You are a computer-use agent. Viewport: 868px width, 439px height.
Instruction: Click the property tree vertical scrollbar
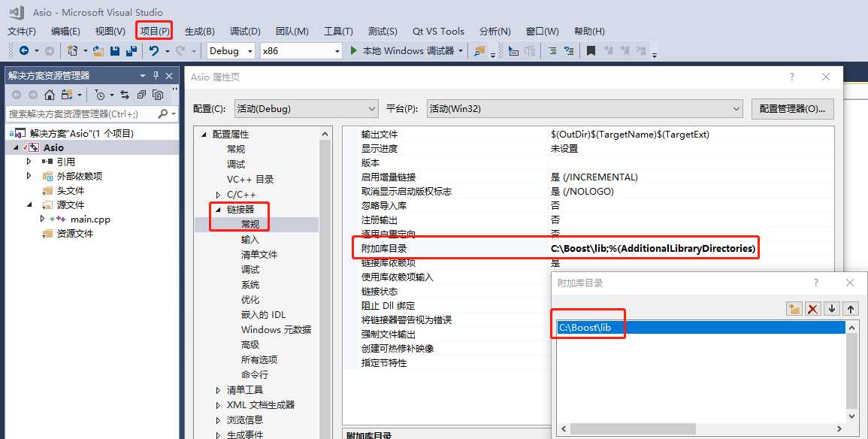point(325,283)
